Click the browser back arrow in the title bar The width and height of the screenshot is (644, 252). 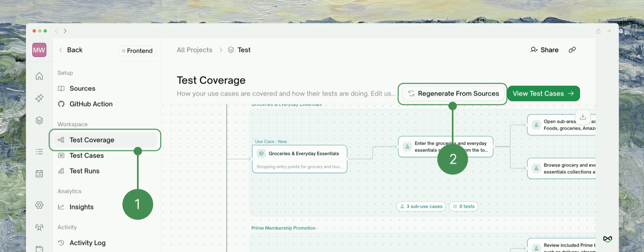click(x=56, y=31)
